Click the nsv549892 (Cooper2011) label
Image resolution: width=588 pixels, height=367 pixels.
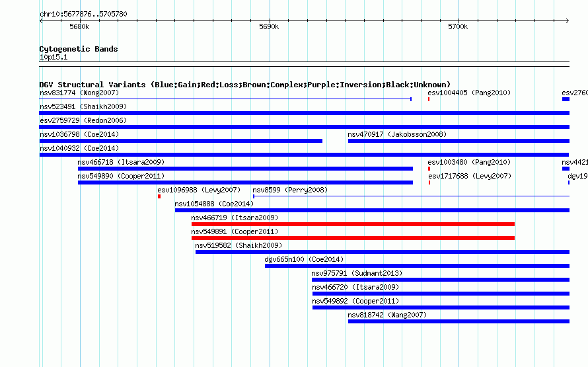click(x=355, y=301)
